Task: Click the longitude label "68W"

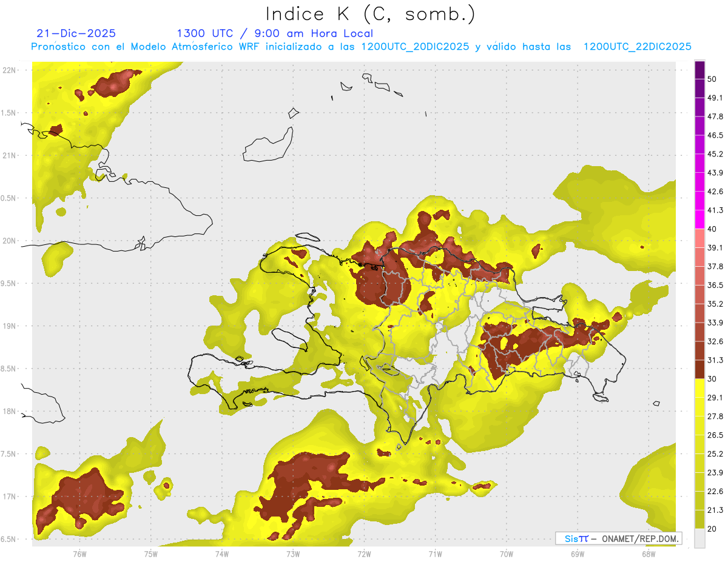Action: (648, 554)
